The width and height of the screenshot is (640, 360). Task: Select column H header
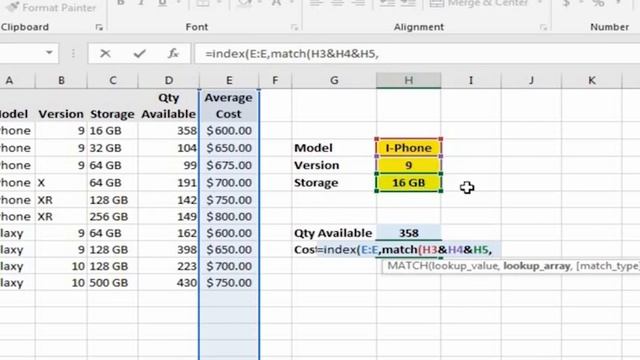pyautogui.click(x=409, y=80)
